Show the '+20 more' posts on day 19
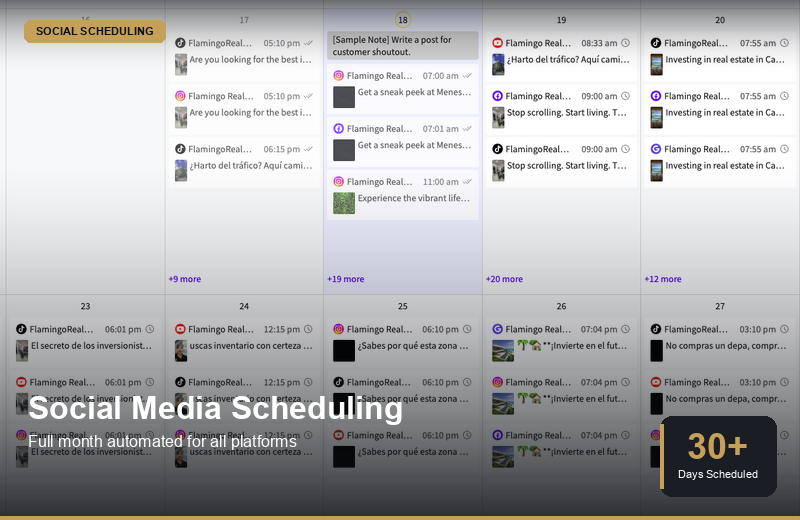 pyautogui.click(x=504, y=279)
